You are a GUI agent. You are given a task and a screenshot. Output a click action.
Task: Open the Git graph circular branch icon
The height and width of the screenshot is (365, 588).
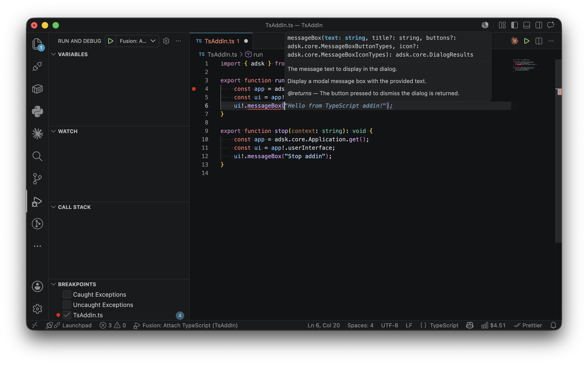point(37,224)
